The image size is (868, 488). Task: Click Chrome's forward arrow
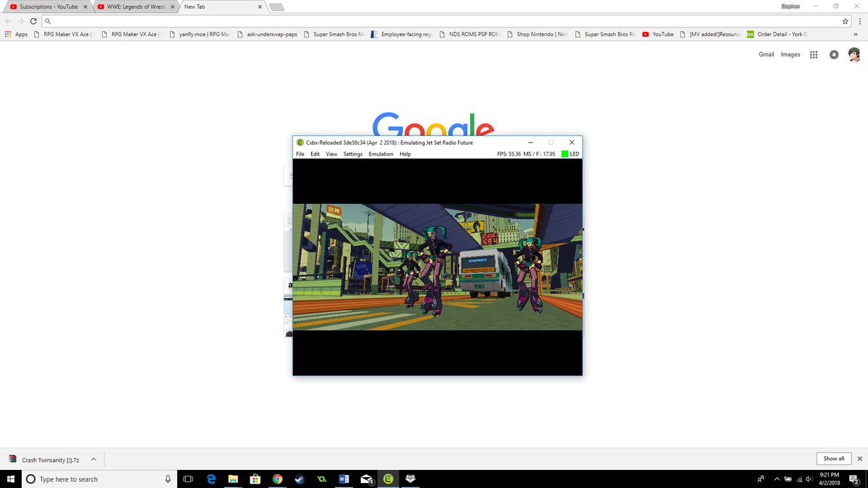(20, 21)
